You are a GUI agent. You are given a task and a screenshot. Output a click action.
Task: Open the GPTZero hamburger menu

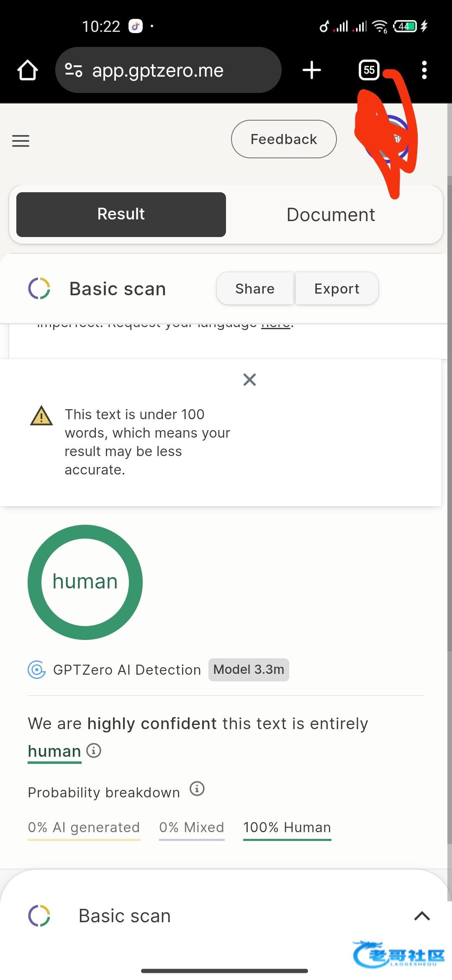pyautogui.click(x=21, y=141)
